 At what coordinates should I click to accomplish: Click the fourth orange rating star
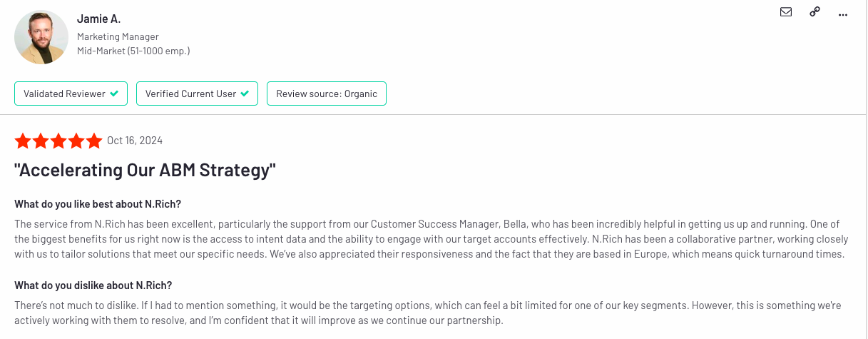[x=76, y=141]
